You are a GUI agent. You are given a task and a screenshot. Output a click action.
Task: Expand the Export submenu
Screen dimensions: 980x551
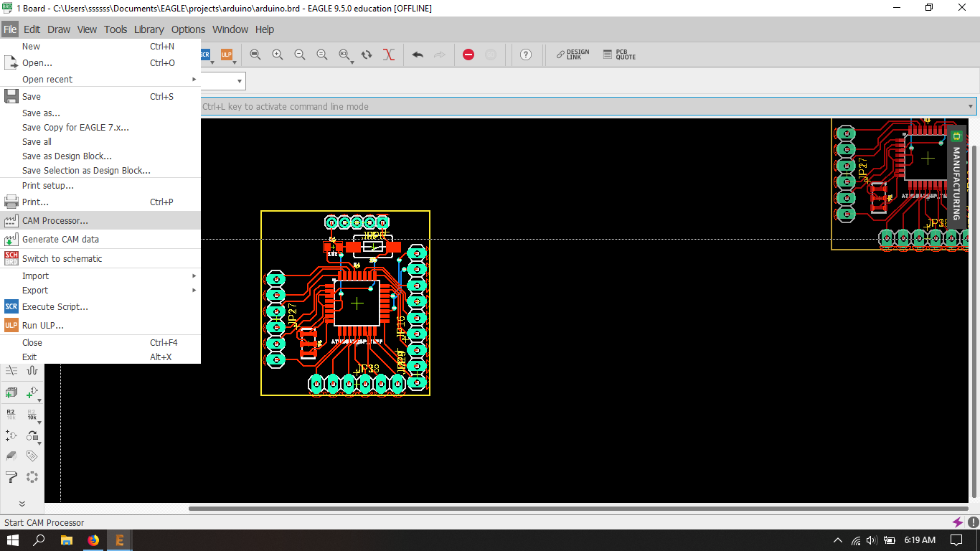(x=194, y=290)
